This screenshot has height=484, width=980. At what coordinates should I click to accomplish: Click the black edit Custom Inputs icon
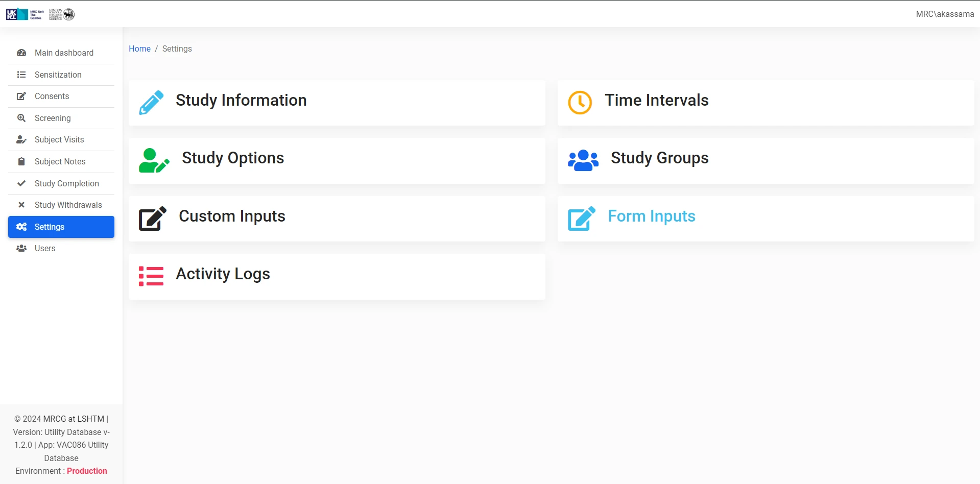coord(152,219)
